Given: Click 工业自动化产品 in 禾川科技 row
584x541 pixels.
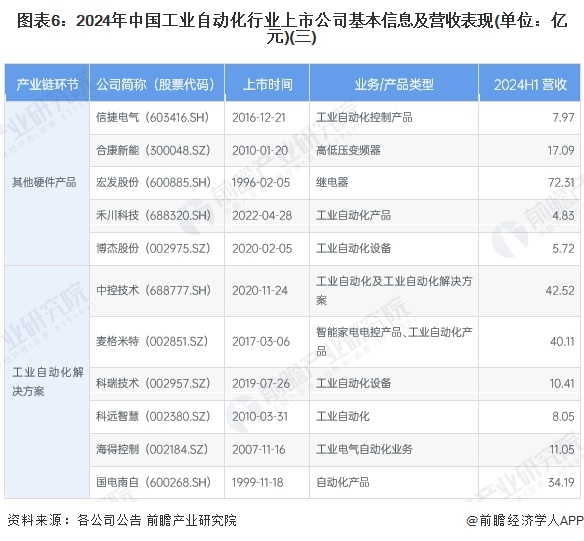Looking at the screenshot, I should [353, 215].
